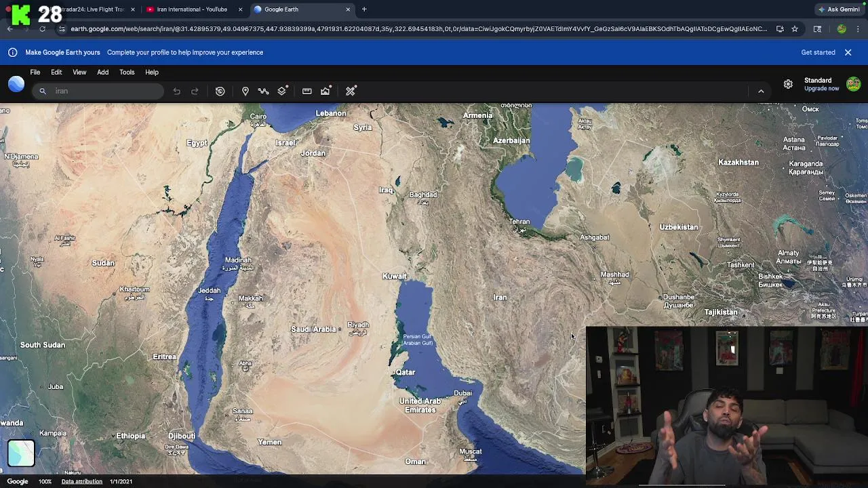The height and width of the screenshot is (488, 868).
Task: Click the 100% zoom indicator
Action: [45, 481]
